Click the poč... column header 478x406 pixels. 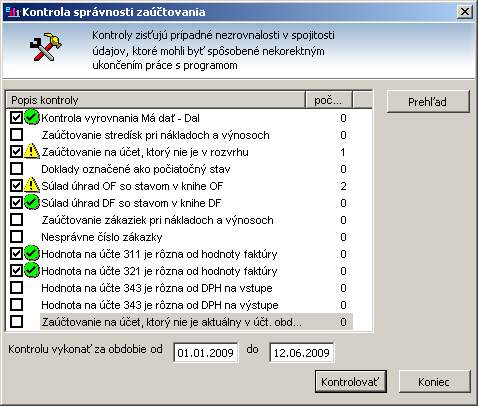[x=329, y=100]
